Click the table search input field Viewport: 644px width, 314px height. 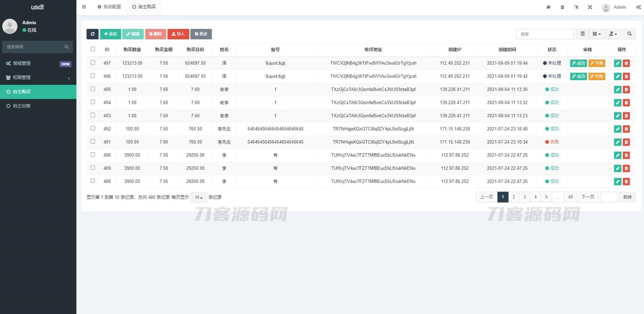(x=545, y=34)
